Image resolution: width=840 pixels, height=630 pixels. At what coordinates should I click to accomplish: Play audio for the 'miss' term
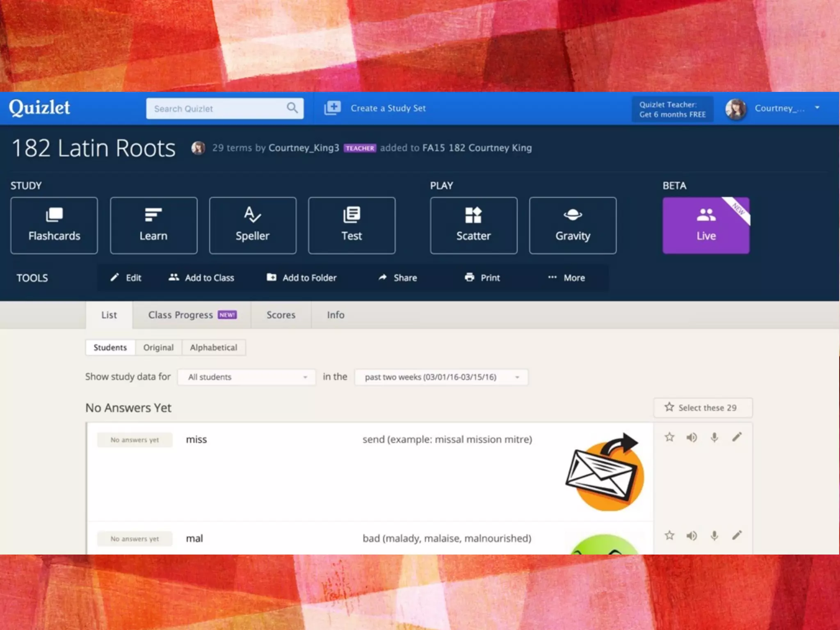[x=692, y=438]
